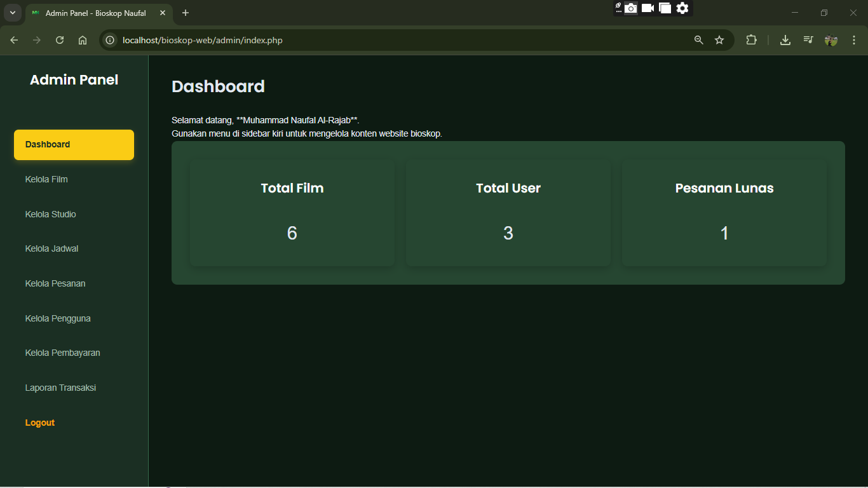Reload the page using the refresh icon
Screen dimensions: 868x488
(60, 40)
